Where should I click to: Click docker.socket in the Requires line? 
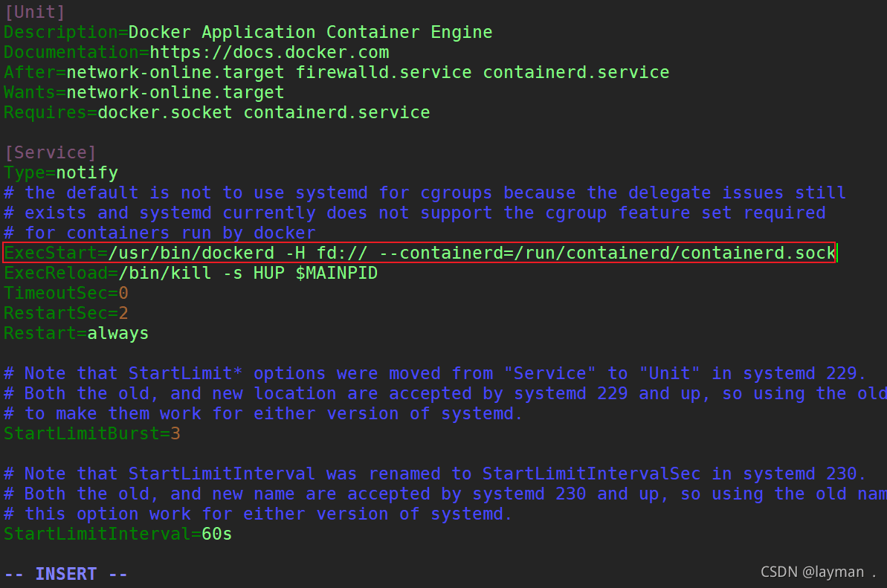[165, 113]
